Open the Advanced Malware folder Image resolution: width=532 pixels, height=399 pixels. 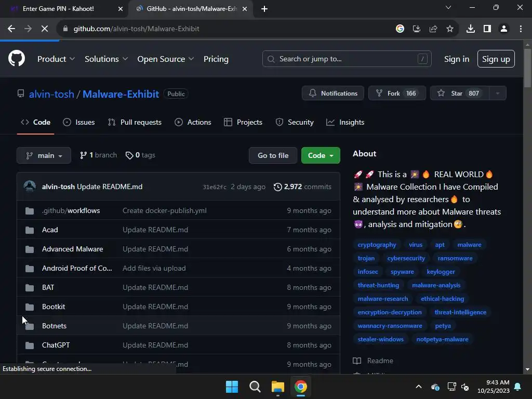[x=73, y=249]
